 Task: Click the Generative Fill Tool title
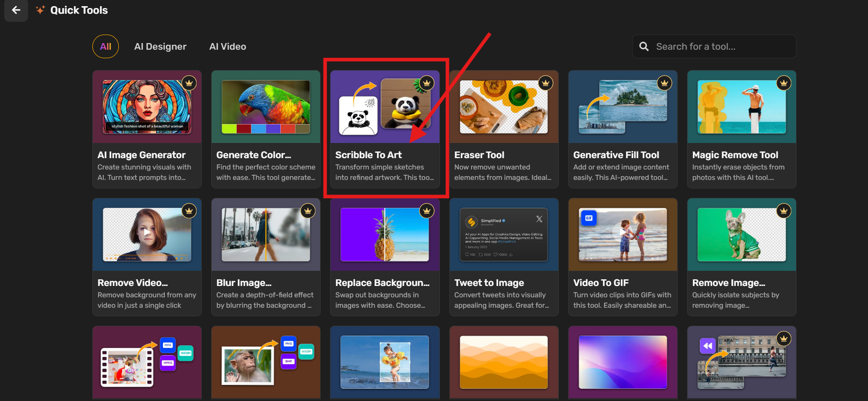[616, 155]
